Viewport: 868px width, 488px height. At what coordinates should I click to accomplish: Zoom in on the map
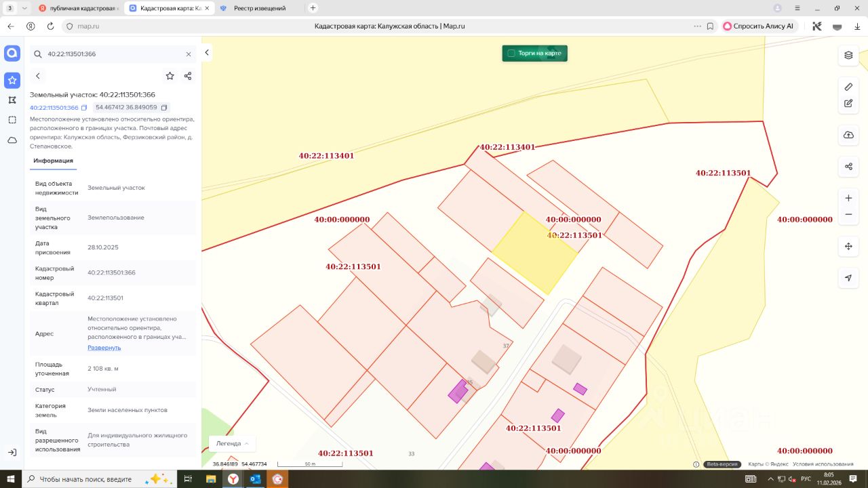[848, 198]
